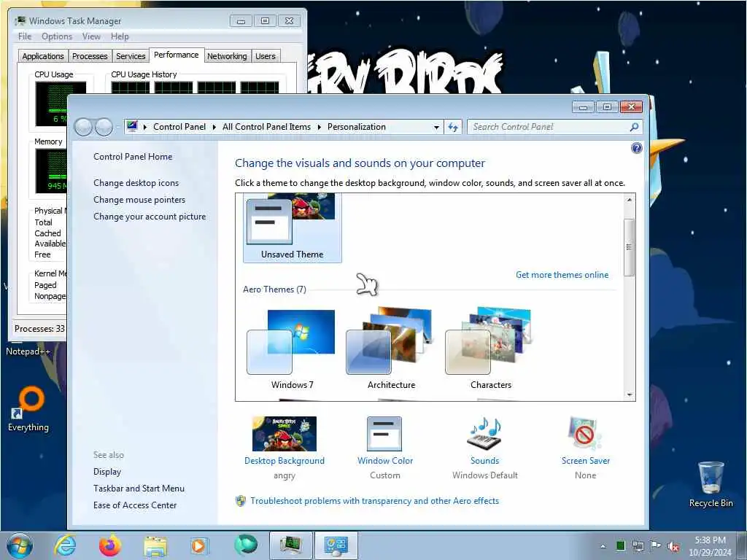Show hidden tray icons arrow
The image size is (747, 560).
(603, 547)
